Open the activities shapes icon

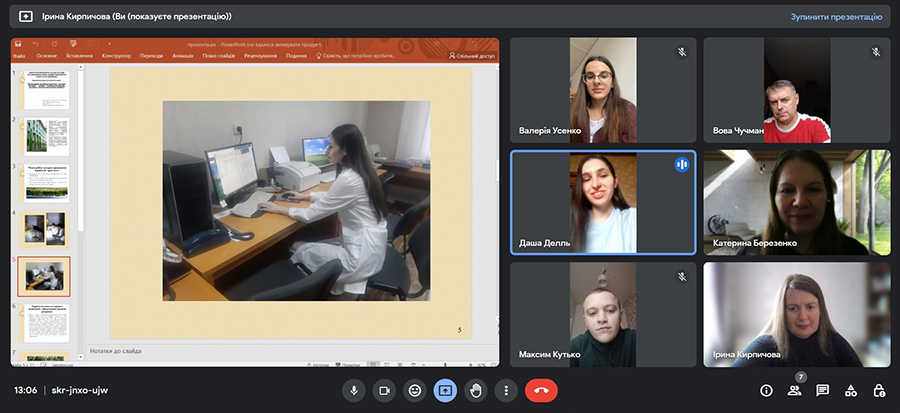click(851, 391)
